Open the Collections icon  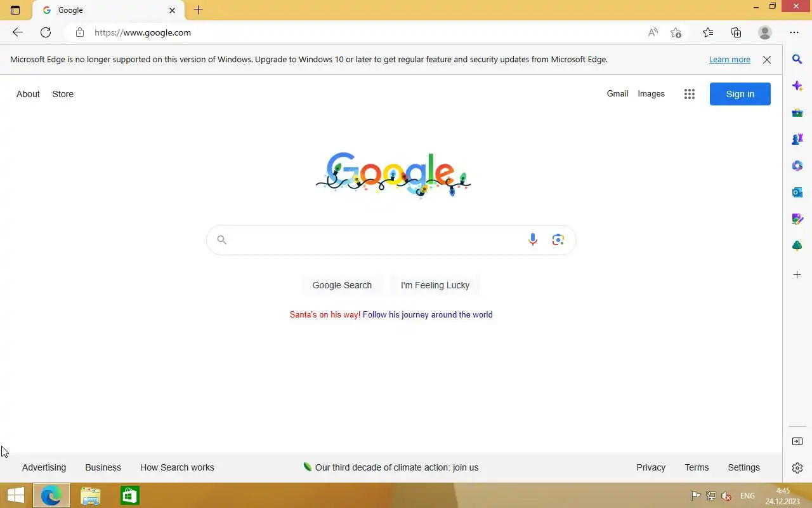pyautogui.click(x=736, y=32)
